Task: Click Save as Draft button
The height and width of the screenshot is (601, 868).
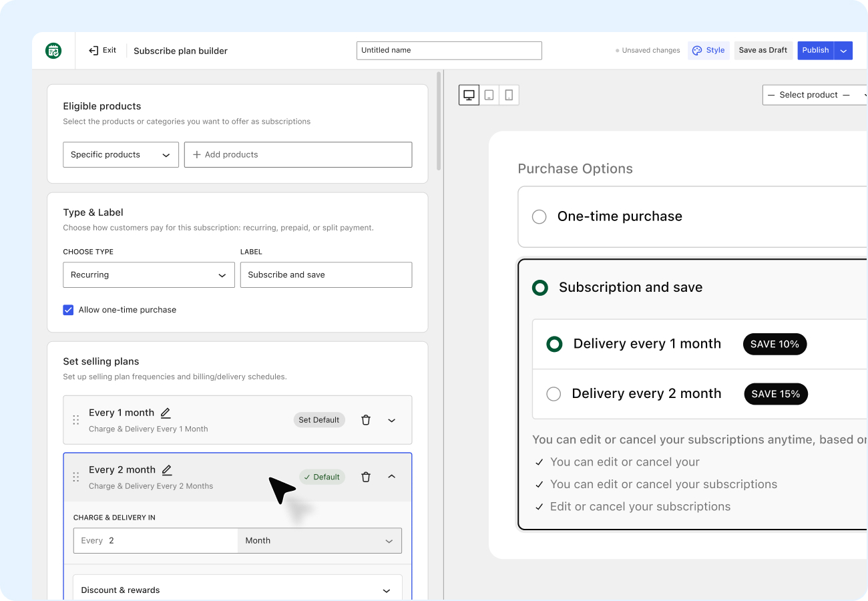Action: pyautogui.click(x=763, y=51)
